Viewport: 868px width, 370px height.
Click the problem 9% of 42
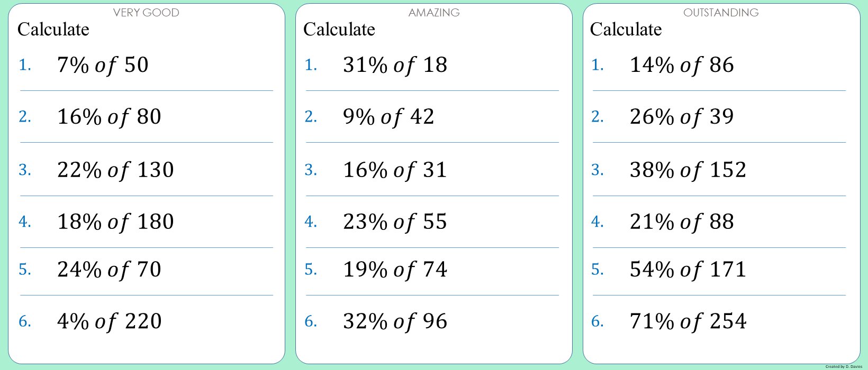point(388,117)
